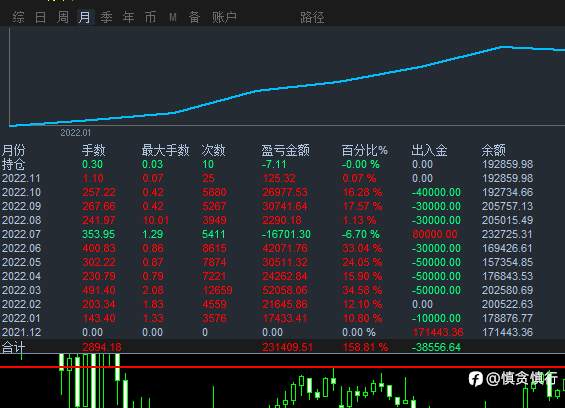This screenshot has width=565, height=408.
Task: Switch to the 备 notes tab
Action: 194,17
